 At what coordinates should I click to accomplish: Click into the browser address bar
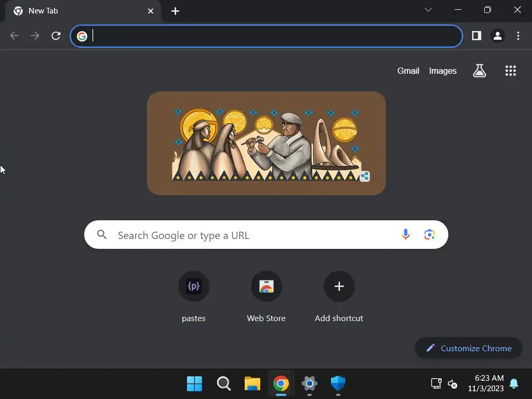[x=267, y=36]
